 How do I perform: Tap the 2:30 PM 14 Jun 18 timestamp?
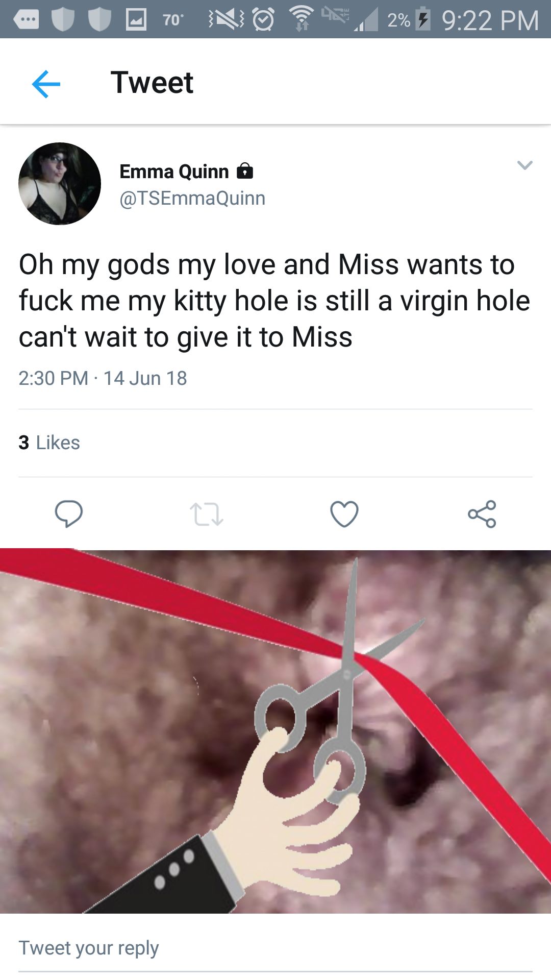tap(103, 378)
